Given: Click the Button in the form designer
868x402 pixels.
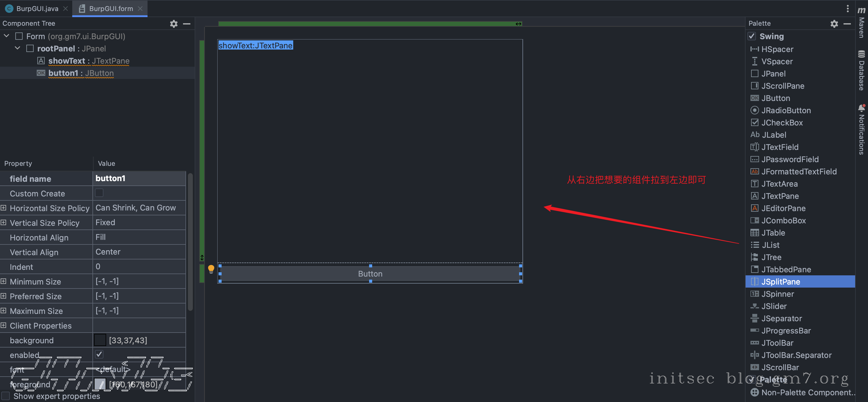Looking at the screenshot, I should point(370,274).
